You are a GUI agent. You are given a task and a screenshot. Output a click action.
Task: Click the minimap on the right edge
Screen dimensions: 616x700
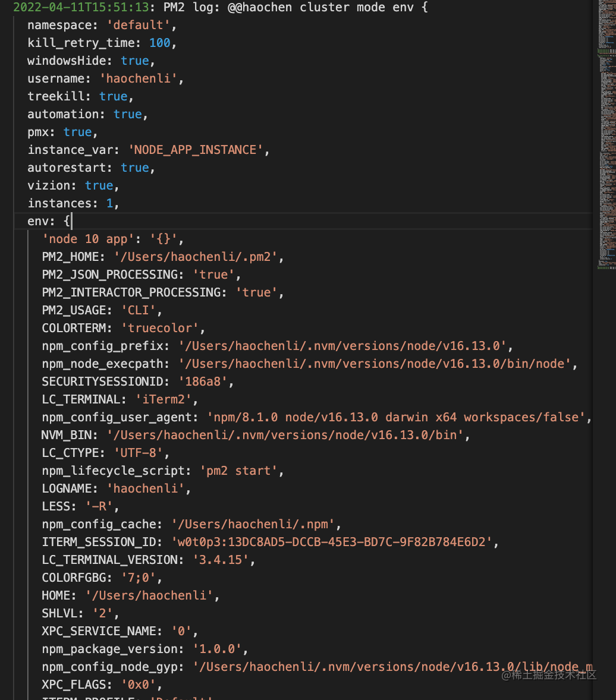coord(606,134)
